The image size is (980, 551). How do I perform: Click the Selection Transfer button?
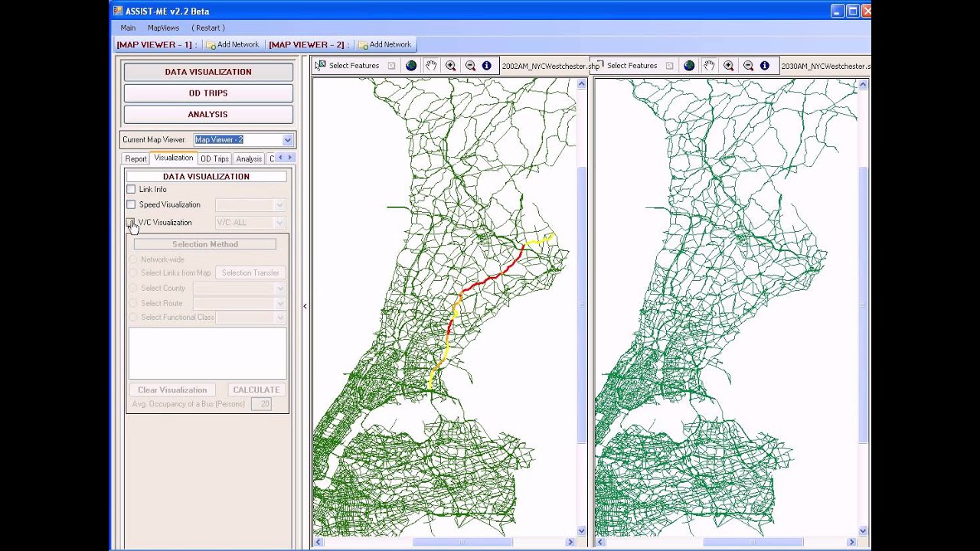point(250,272)
